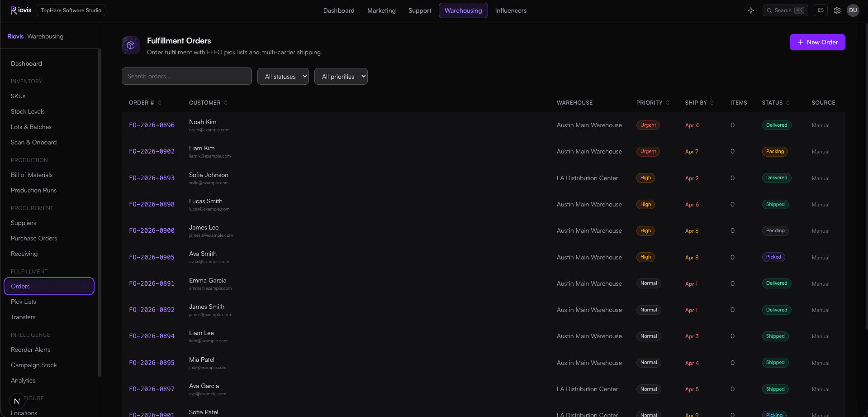Select Orders in Fulfillment section
868x417 pixels.
[49, 286]
